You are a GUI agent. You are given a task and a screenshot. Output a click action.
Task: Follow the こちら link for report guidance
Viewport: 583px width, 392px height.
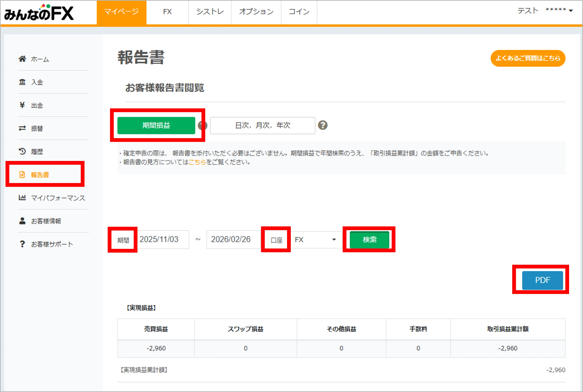(x=197, y=162)
